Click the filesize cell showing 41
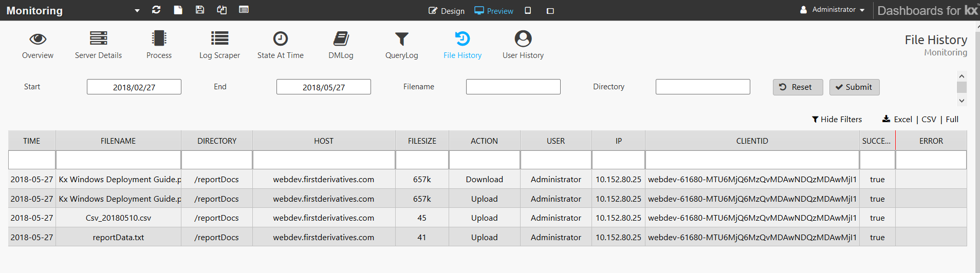The width and height of the screenshot is (980, 273). pos(422,237)
